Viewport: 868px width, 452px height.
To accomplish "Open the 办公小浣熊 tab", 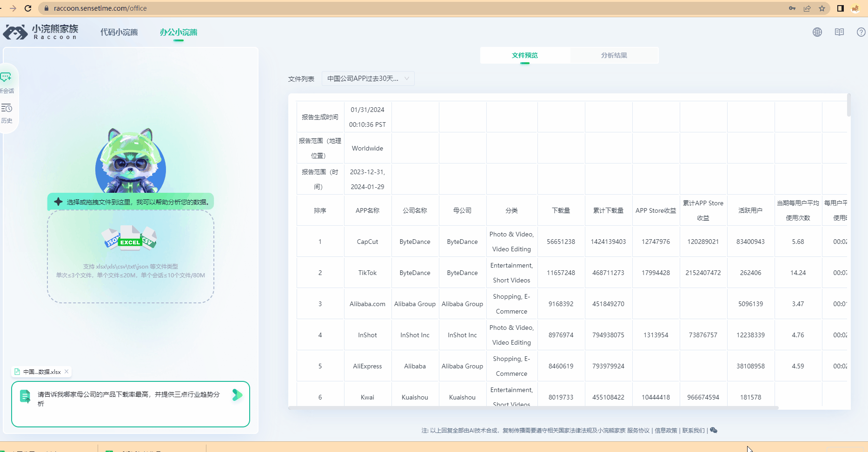I will pyautogui.click(x=179, y=32).
